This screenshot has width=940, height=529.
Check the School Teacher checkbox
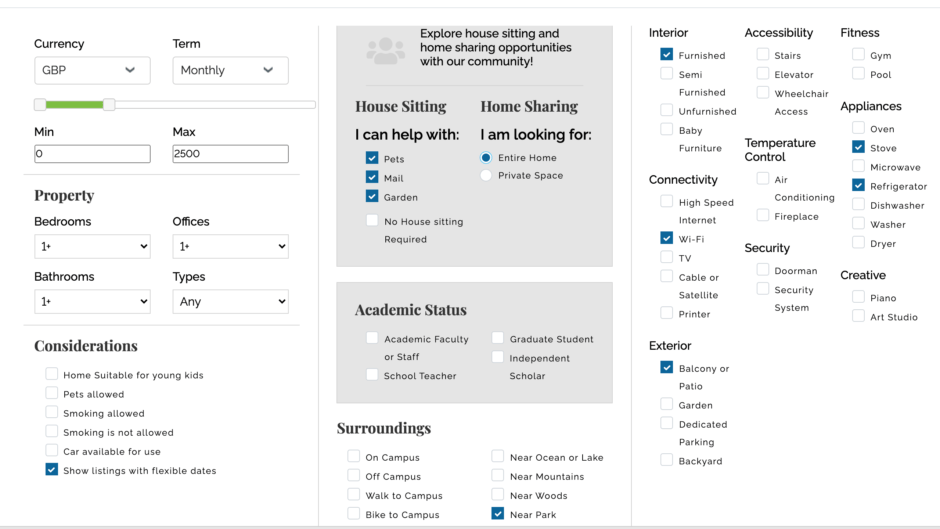click(372, 375)
